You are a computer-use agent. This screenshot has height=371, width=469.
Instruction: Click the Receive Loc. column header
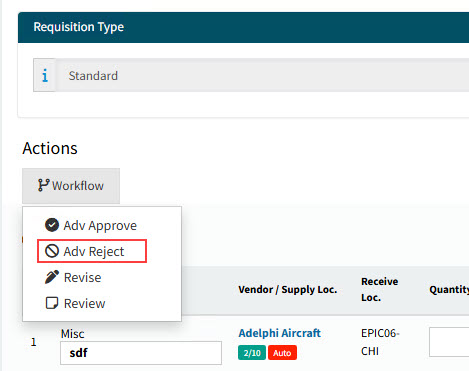point(380,289)
